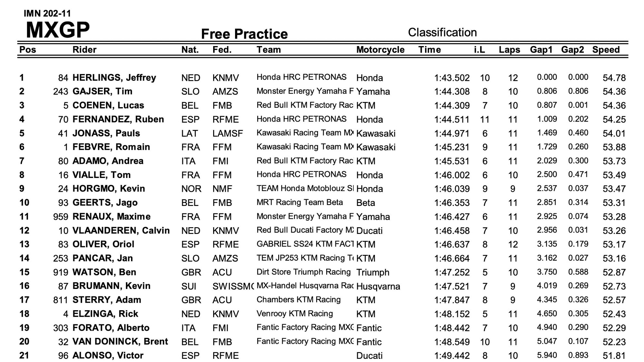The width and height of the screenshot is (644, 362).
Task: Click the Motorcycle column header
Action: tap(380, 50)
